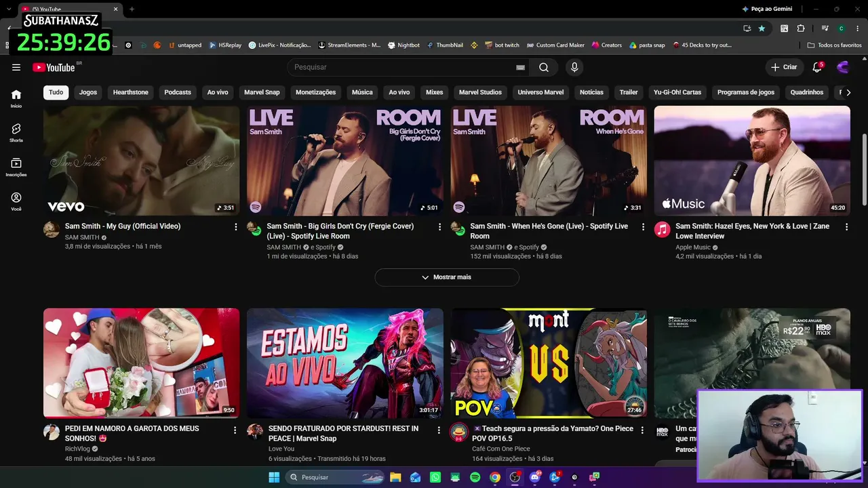This screenshot has width=868, height=488.
Task: Select the Quadrinhos filter chip
Action: coord(807,92)
